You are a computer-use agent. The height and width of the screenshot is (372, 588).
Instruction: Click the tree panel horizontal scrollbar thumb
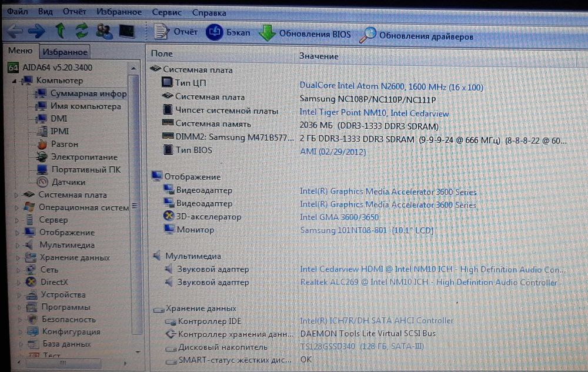pyautogui.click(x=63, y=363)
